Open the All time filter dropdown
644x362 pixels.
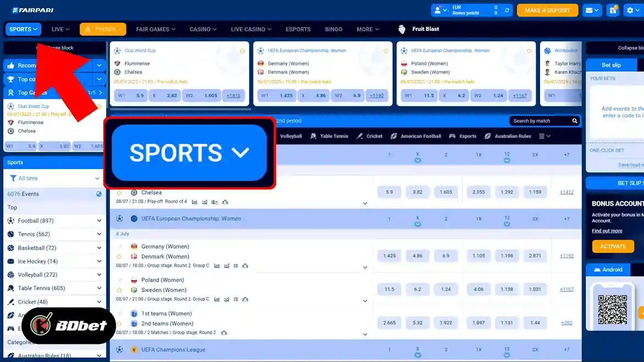(54, 178)
